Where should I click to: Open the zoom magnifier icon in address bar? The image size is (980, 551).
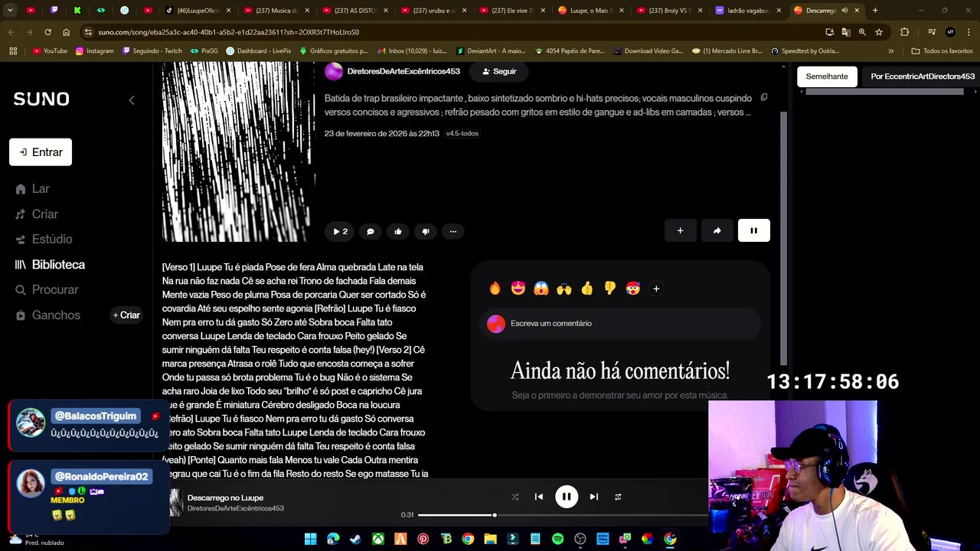(862, 32)
